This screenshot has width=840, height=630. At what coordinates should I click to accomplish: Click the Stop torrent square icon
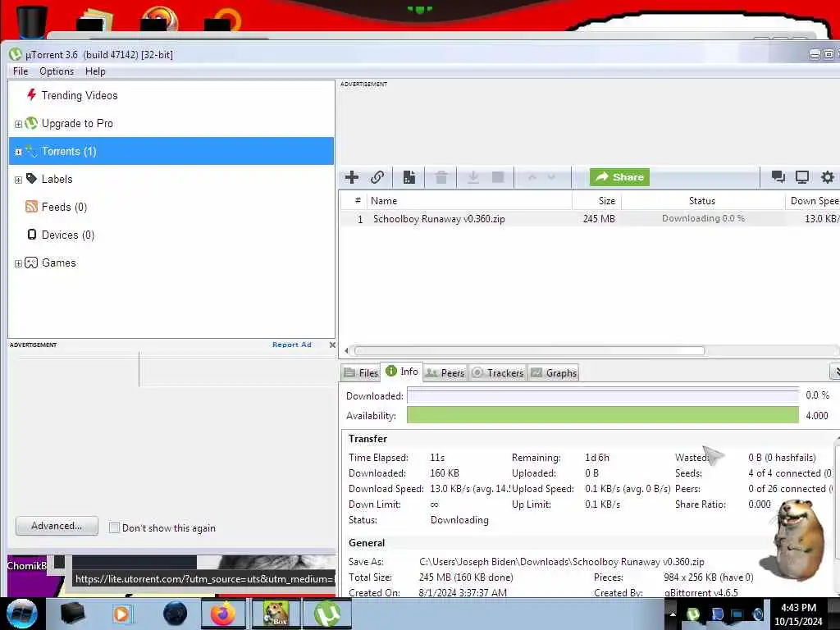pyautogui.click(x=498, y=177)
